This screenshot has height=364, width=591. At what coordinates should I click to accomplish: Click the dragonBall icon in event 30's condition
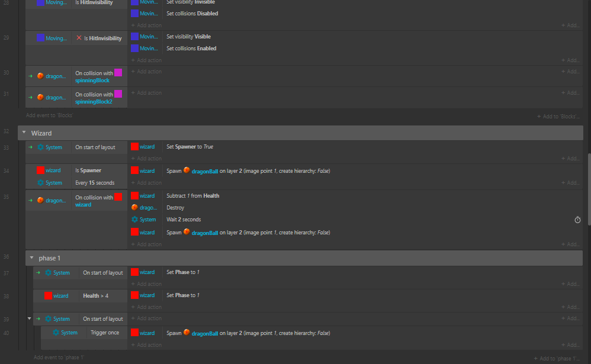tap(40, 76)
